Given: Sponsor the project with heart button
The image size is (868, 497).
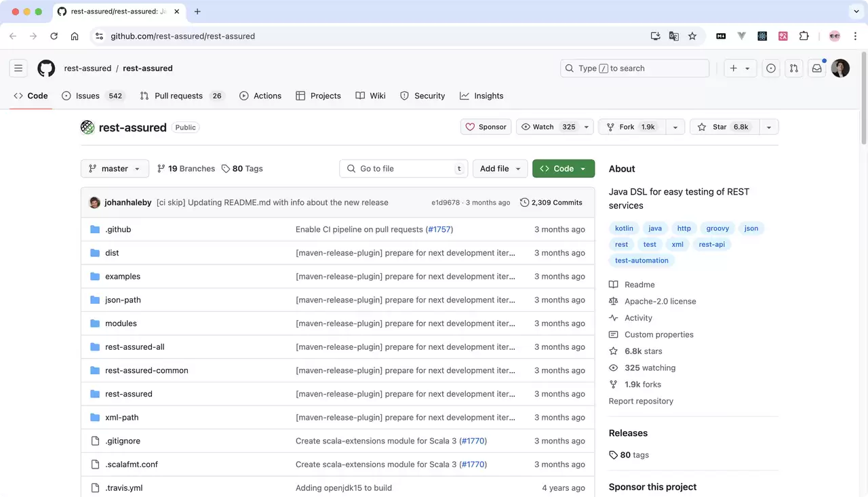Looking at the screenshot, I should tap(486, 127).
